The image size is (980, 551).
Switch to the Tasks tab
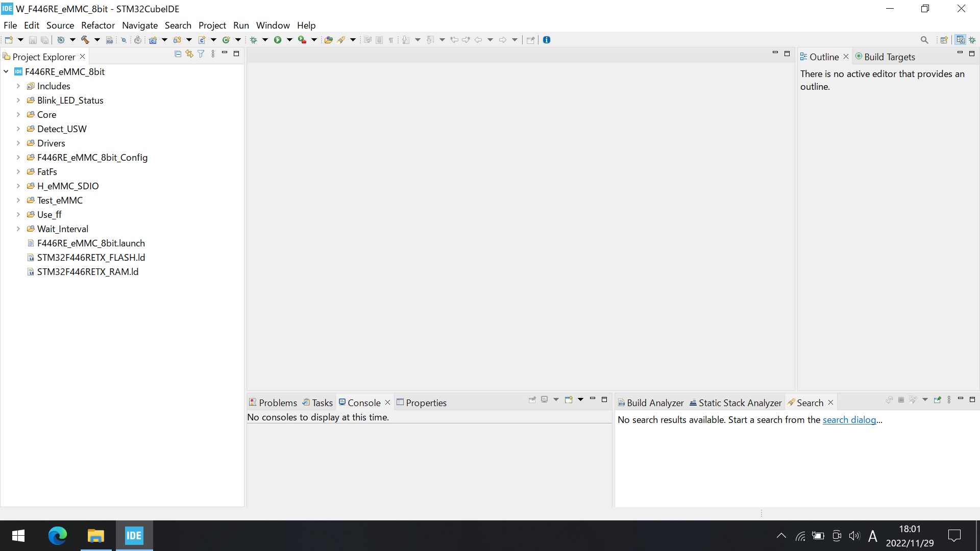(x=317, y=403)
